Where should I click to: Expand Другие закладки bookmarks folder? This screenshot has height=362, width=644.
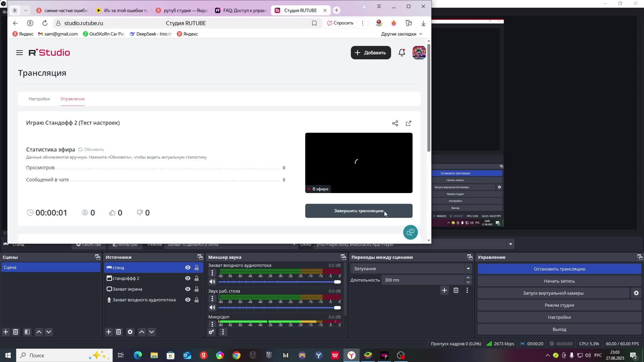[401, 34]
